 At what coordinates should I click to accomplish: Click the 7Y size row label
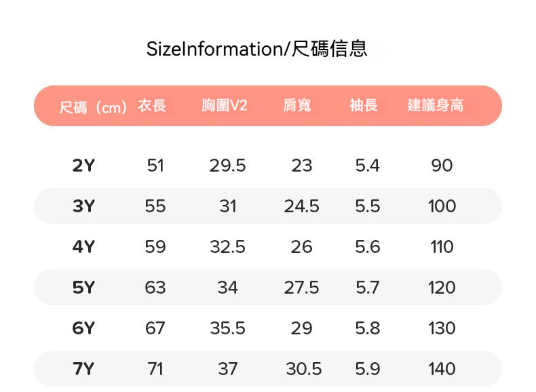point(83,369)
